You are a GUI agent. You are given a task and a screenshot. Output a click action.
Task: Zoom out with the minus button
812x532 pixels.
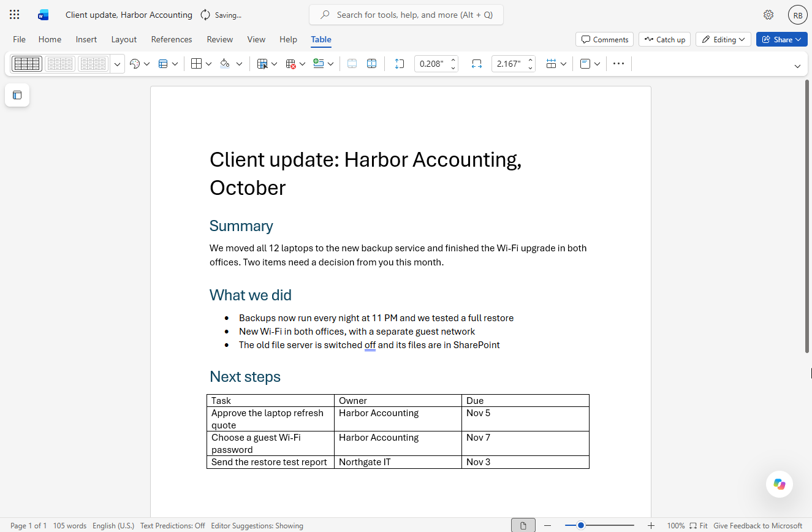pos(548,525)
